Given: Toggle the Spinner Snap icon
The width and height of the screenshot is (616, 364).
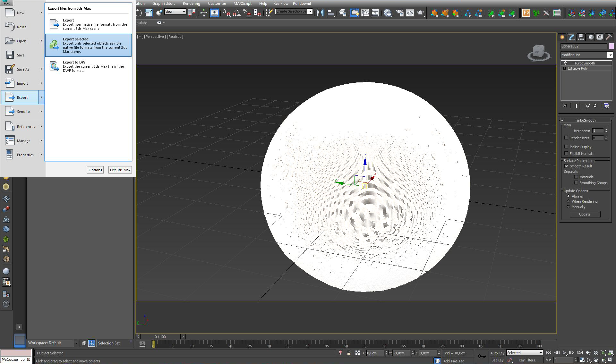Looking at the screenshot, I should tap(257, 13).
